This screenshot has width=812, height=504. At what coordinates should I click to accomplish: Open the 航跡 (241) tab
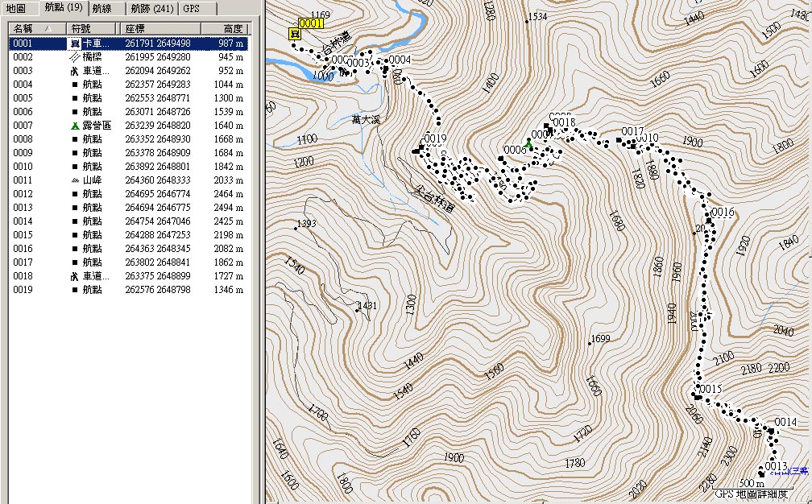(153, 8)
